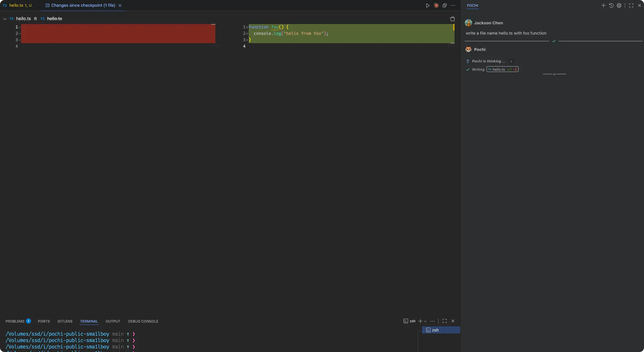Start a new Pochi task with plus icon
This screenshot has width=644, height=352.
[603, 5]
